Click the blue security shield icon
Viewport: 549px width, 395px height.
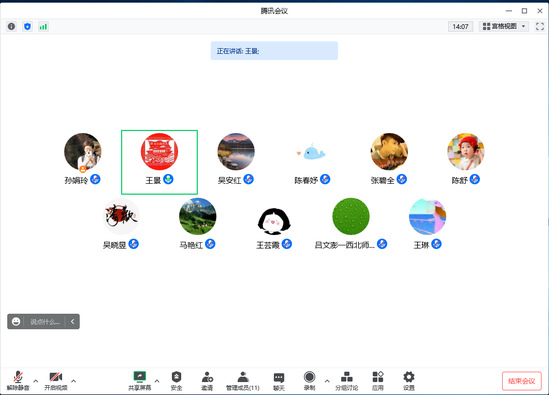(27, 26)
